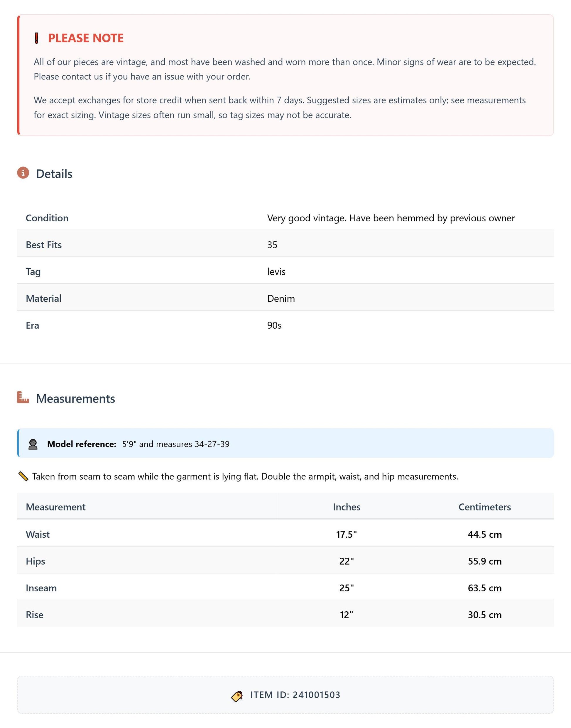Click the Centimeters column header

click(484, 507)
